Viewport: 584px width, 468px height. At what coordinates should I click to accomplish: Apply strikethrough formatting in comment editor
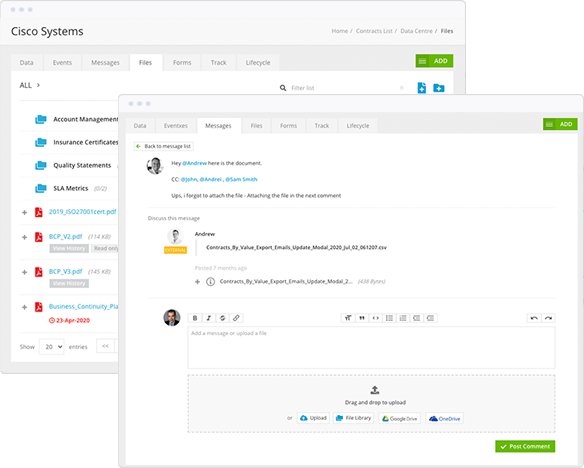tap(222, 318)
